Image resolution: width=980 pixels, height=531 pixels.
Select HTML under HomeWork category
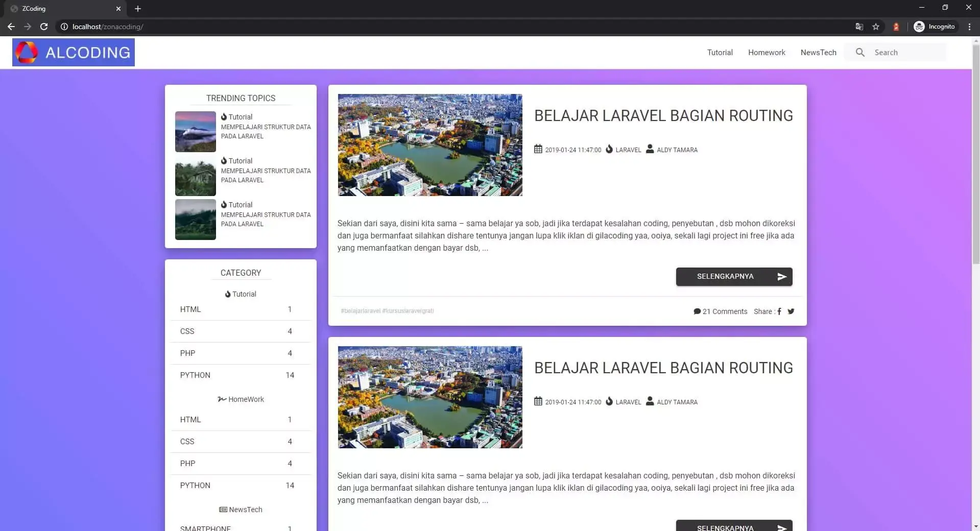[x=241, y=420]
